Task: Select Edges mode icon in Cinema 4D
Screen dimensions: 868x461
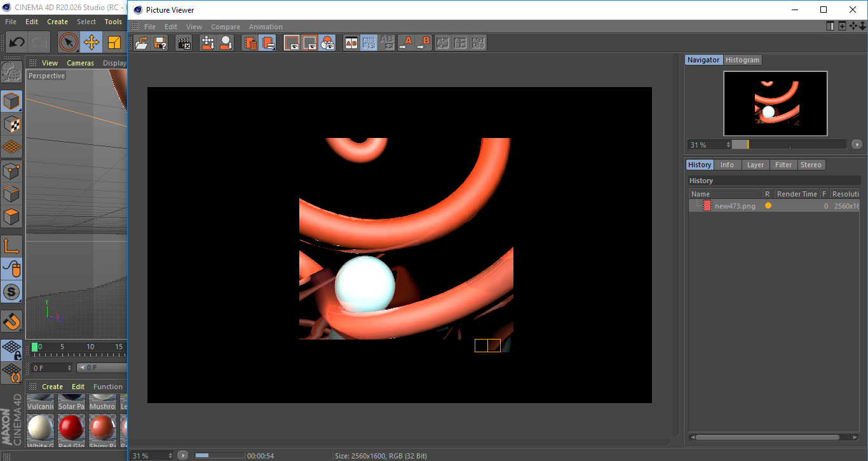Action: click(x=11, y=194)
